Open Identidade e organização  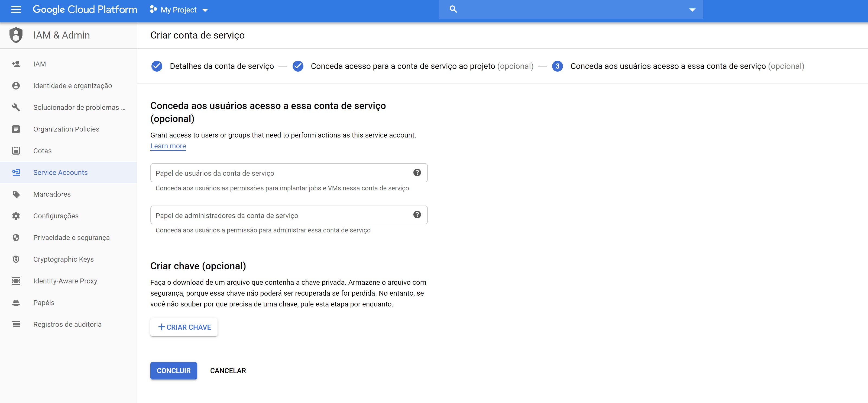click(x=68, y=86)
